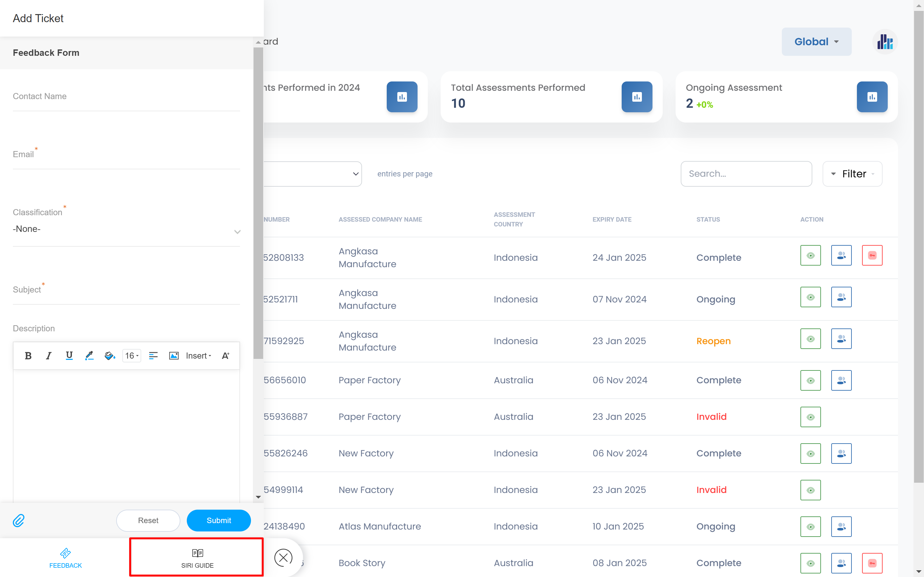
Task: Click the attachment paperclip icon
Action: pyautogui.click(x=18, y=520)
